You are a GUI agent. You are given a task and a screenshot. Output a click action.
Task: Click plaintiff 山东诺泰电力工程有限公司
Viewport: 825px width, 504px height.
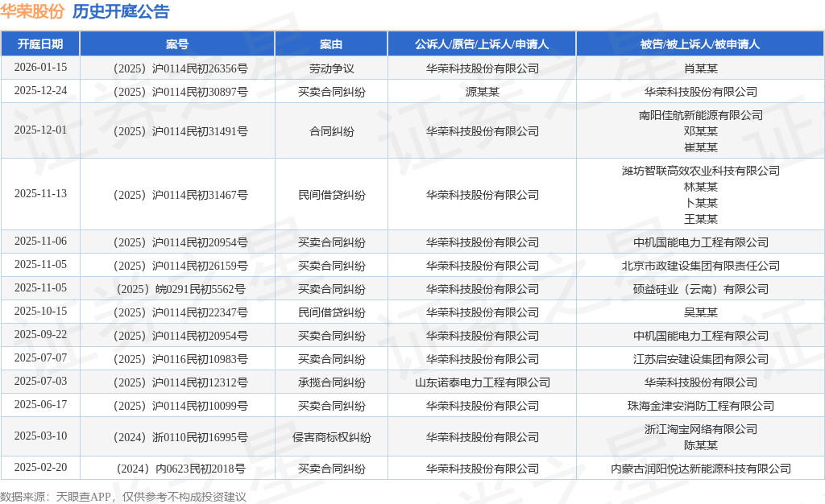482,382
